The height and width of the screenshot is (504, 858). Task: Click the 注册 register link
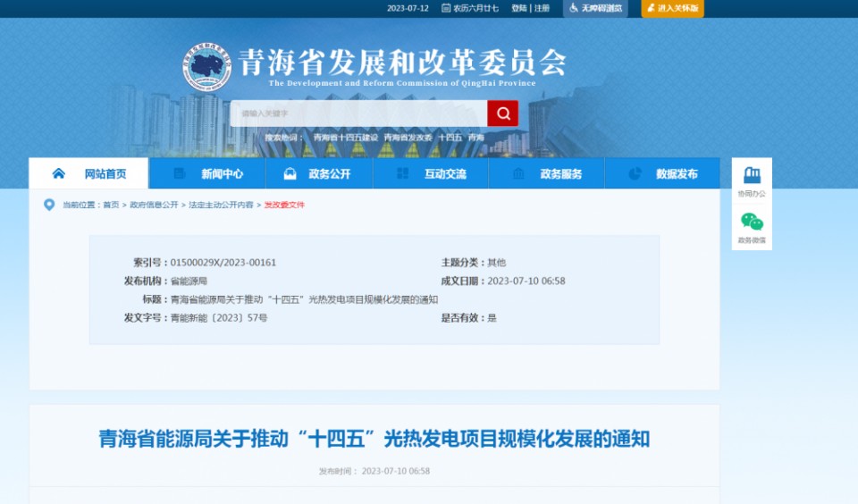(x=543, y=8)
